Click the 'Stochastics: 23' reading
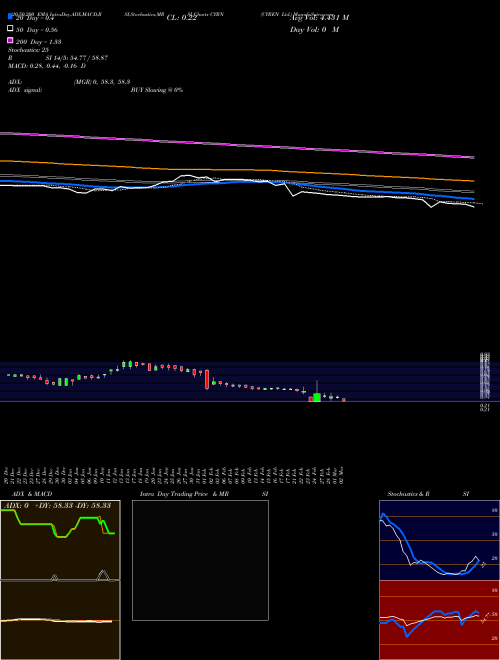This screenshot has height=660, width=500. [28, 50]
